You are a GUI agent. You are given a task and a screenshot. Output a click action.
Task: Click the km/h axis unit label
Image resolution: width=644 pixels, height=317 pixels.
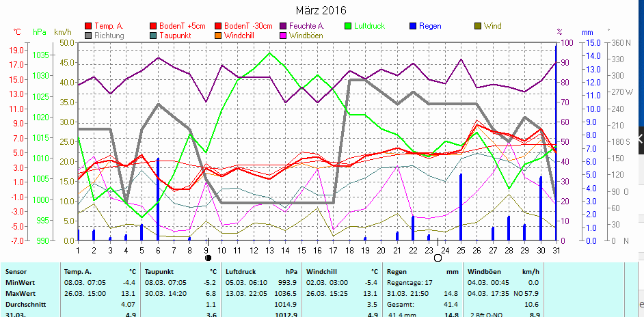[63, 32]
